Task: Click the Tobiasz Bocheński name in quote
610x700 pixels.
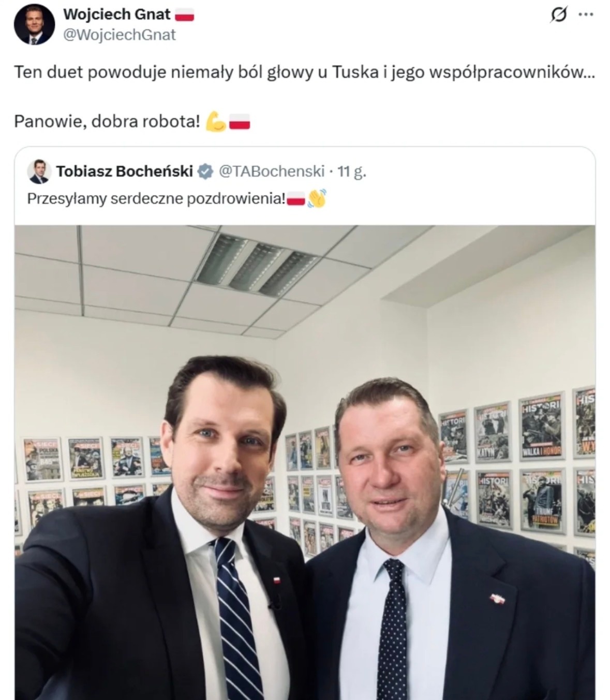Action: (124, 171)
